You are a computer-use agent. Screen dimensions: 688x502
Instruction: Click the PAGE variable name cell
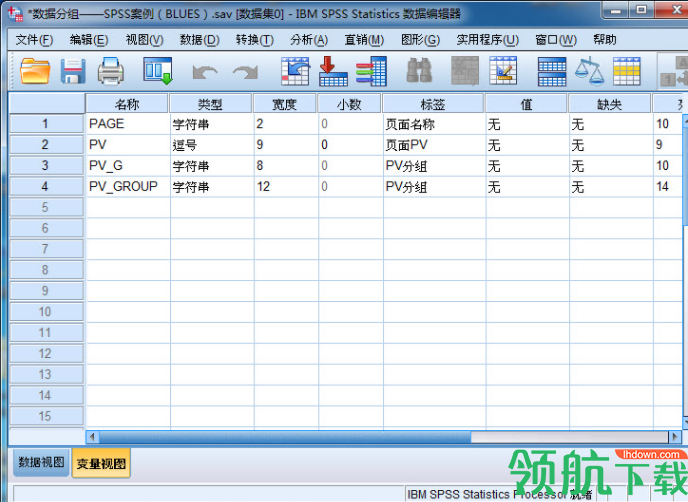(128, 124)
